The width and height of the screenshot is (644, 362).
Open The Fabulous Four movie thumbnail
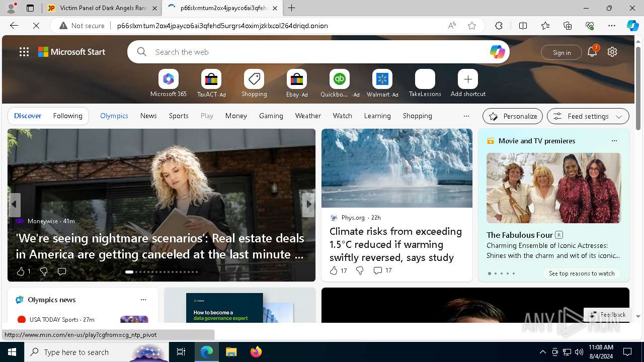553,188
